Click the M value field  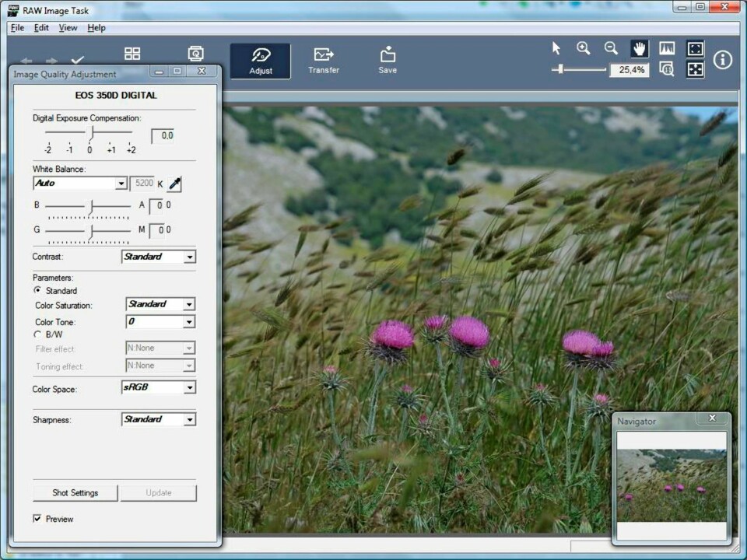pos(156,230)
